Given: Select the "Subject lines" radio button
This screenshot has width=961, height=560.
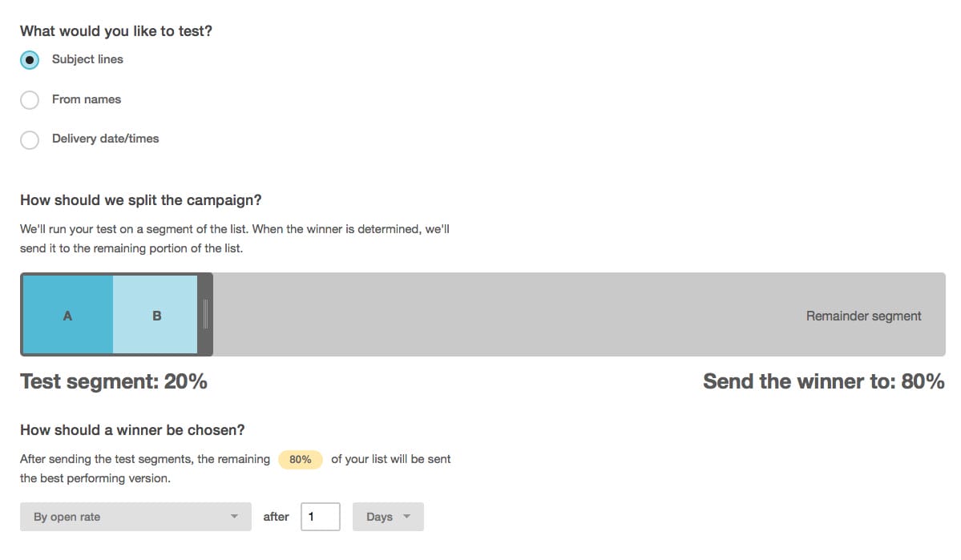Looking at the screenshot, I should (x=30, y=59).
